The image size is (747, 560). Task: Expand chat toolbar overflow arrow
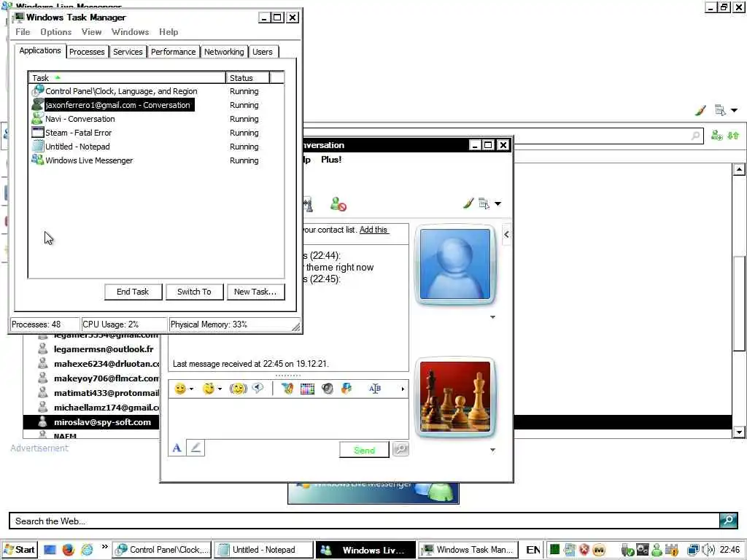click(x=403, y=389)
